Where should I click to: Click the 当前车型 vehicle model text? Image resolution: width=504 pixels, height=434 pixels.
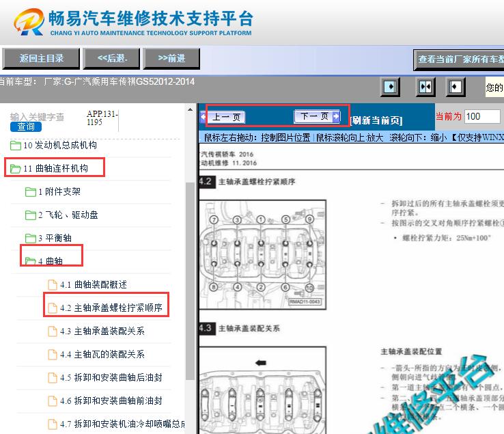click(x=97, y=82)
